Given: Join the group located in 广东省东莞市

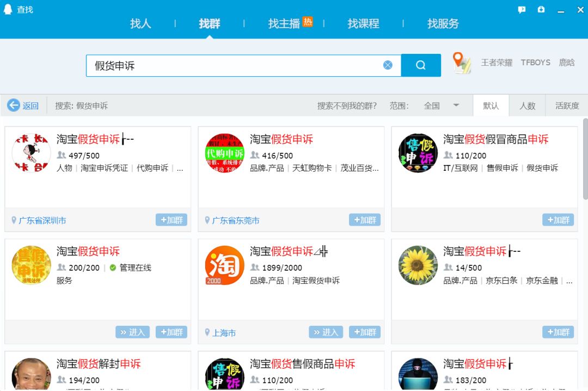Looking at the screenshot, I should pyautogui.click(x=365, y=220).
